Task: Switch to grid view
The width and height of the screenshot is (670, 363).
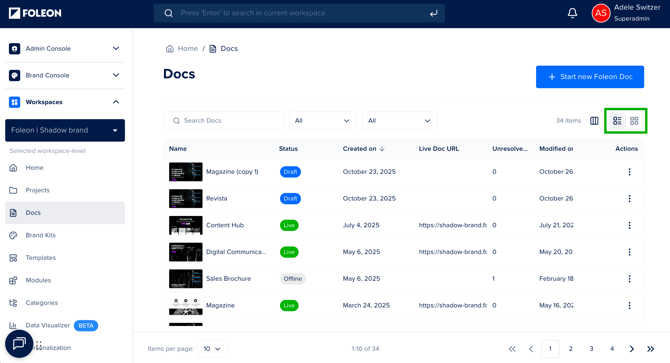Action: (634, 121)
